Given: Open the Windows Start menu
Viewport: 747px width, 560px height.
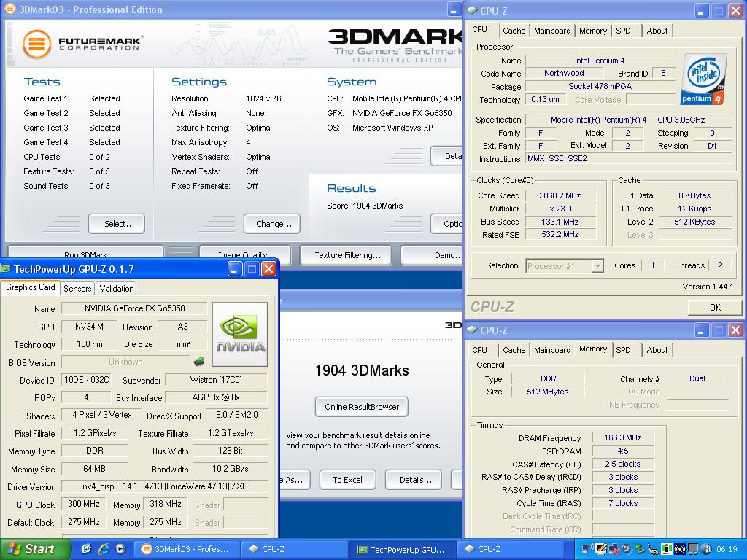Looking at the screenshot, I should 35,549.
